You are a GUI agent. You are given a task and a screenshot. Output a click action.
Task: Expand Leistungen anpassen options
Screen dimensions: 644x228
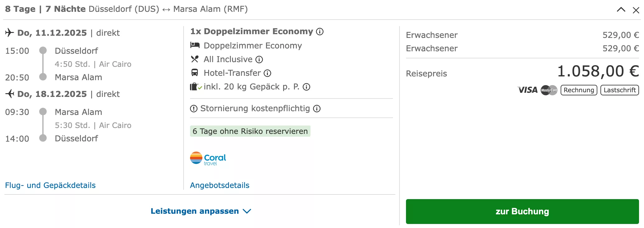(201, 211)
